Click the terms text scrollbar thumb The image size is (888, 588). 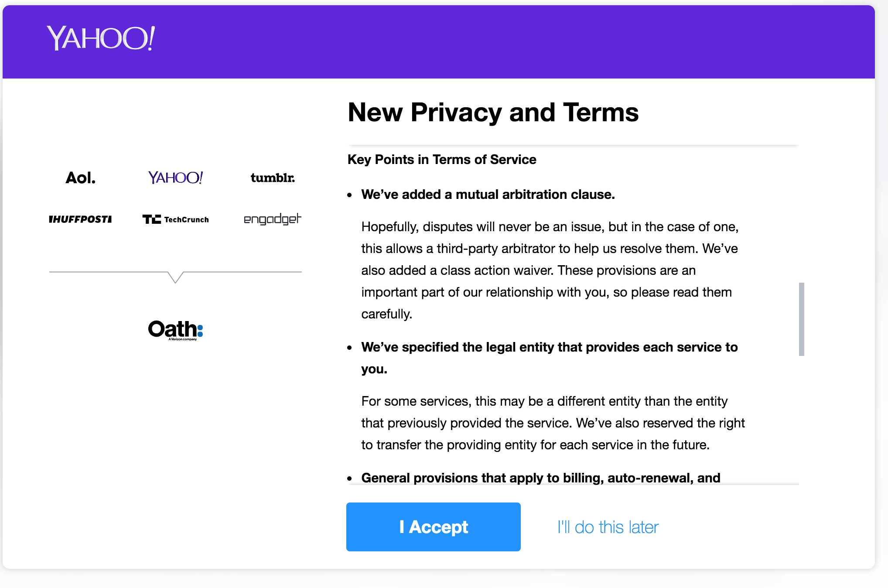tap(802, 319)
